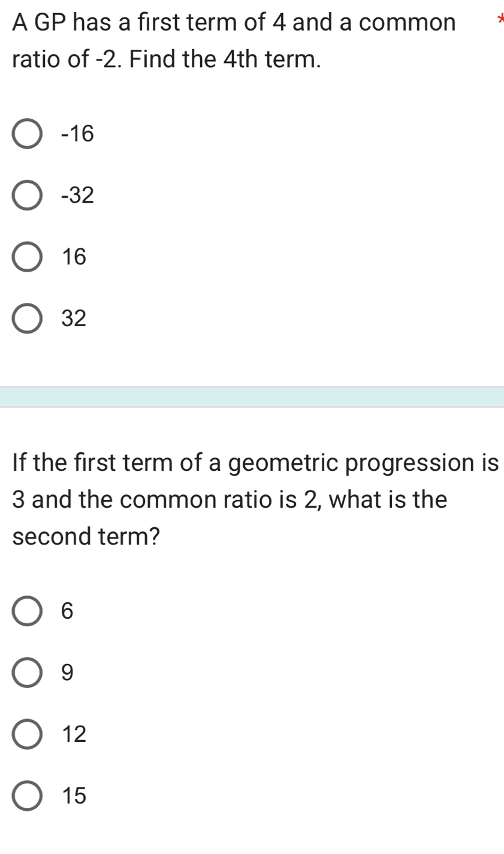
Task: Tap the "9" option label text
Action: 68,673
